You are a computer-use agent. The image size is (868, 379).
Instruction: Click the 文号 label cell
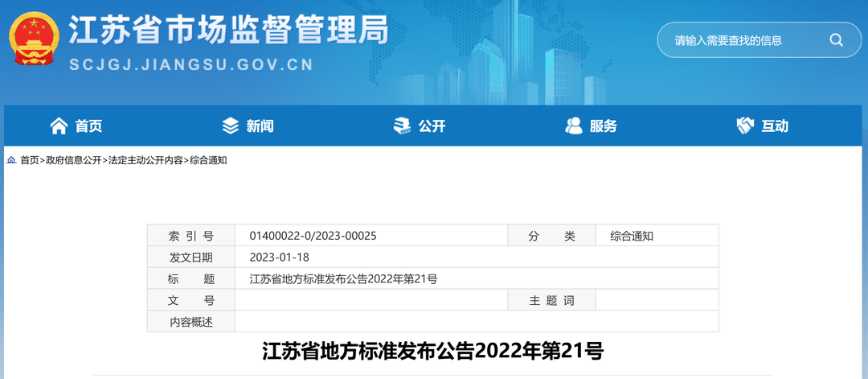coord(191,300)
